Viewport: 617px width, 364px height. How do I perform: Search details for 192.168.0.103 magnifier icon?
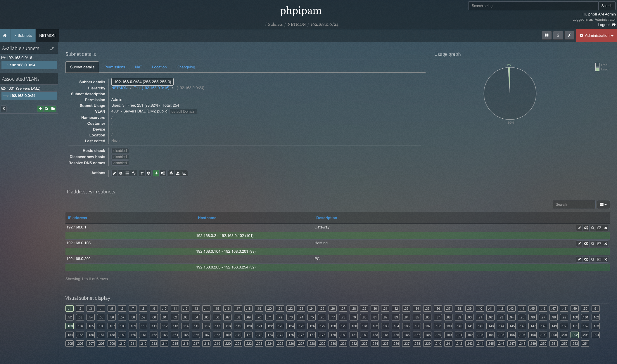pos(593,244)
